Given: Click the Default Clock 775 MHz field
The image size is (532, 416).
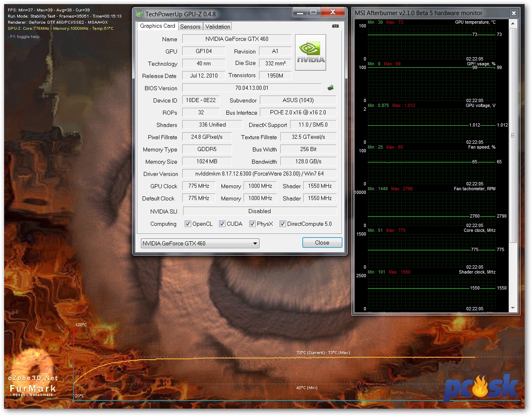Looking at the screenshot, I should point(199,198).
